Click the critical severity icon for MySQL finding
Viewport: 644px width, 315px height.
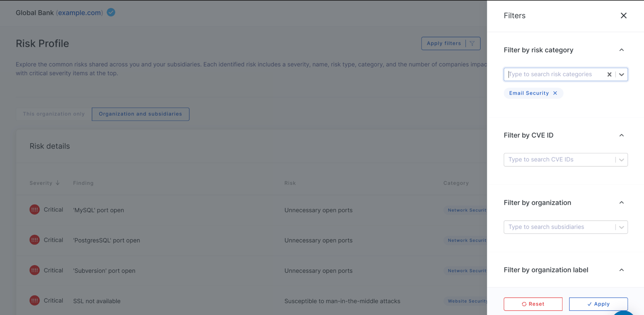pos(35,210)
